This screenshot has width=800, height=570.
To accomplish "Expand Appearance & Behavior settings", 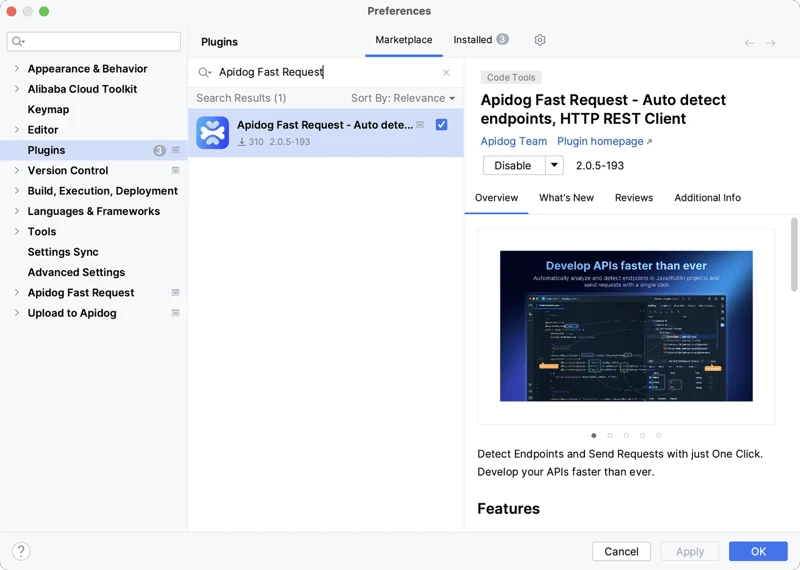I will [x=16, y=68].
